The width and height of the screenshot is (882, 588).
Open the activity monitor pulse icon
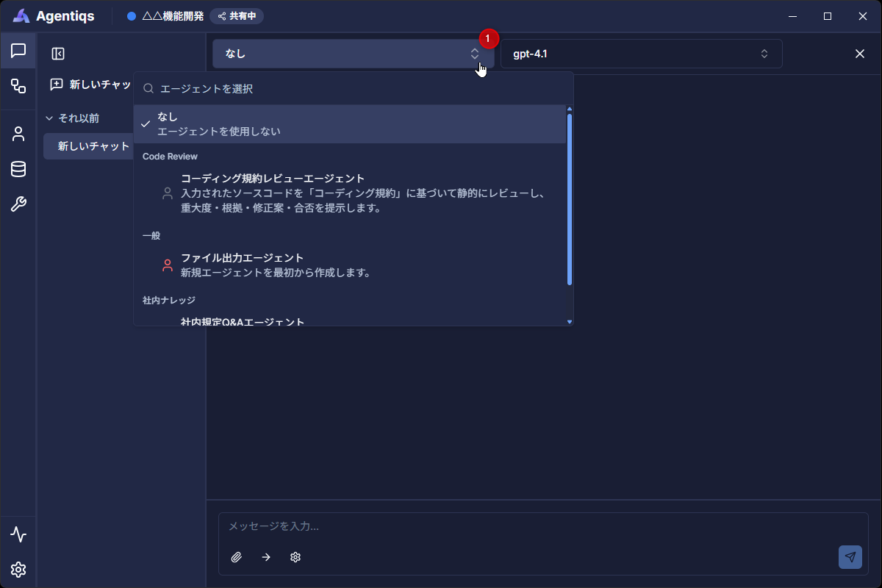pos(18,534)
